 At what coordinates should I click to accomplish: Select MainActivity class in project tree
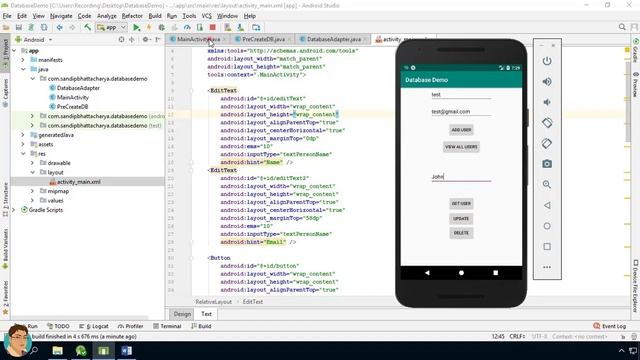[72, 97]
